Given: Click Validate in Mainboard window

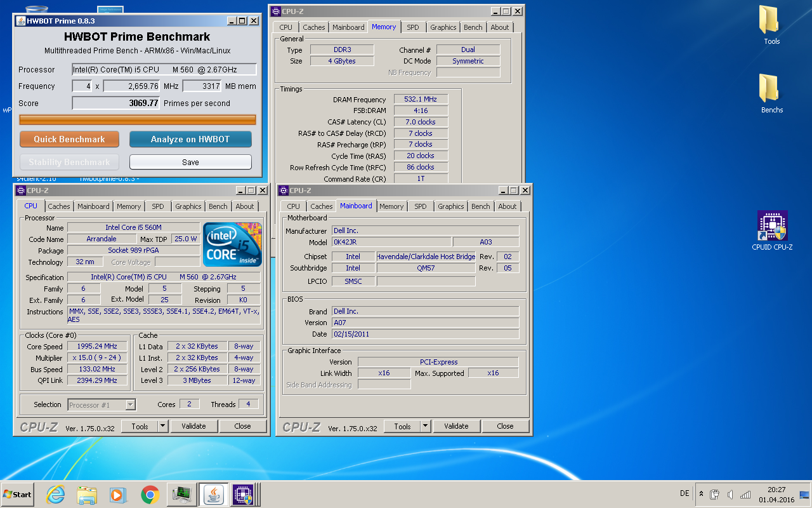Looking at the screenshot, I should point(456,427).
